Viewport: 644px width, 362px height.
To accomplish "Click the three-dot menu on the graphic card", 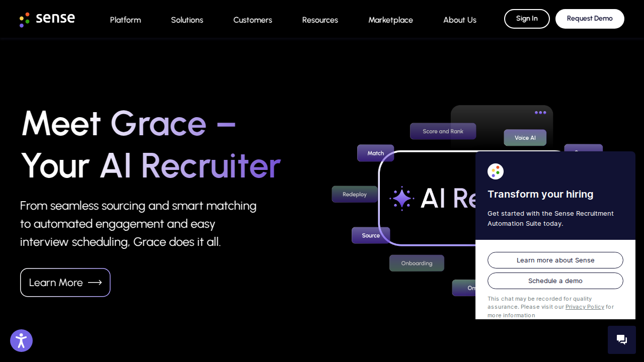I will point(540,113).
